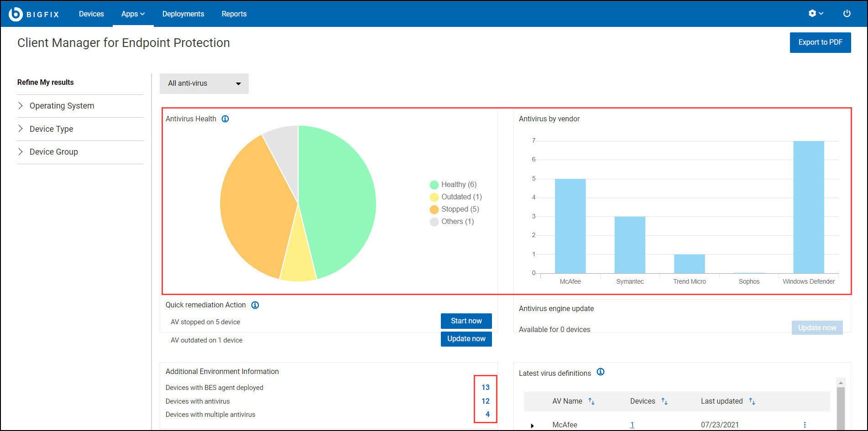Click the BigFix logo icon
The image size is (868, 431).
(x=16, y=14)
